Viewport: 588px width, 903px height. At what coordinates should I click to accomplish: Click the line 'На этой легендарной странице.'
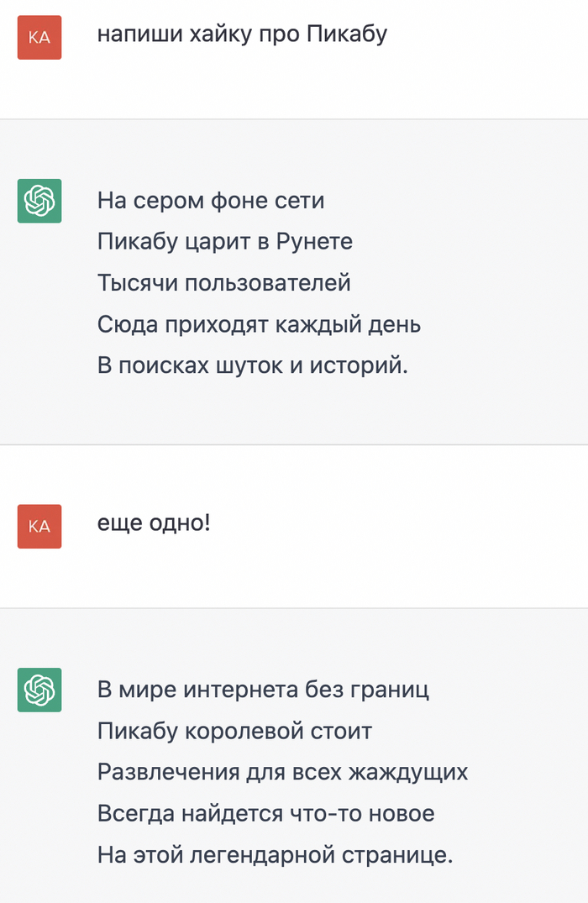pos(276,854)
